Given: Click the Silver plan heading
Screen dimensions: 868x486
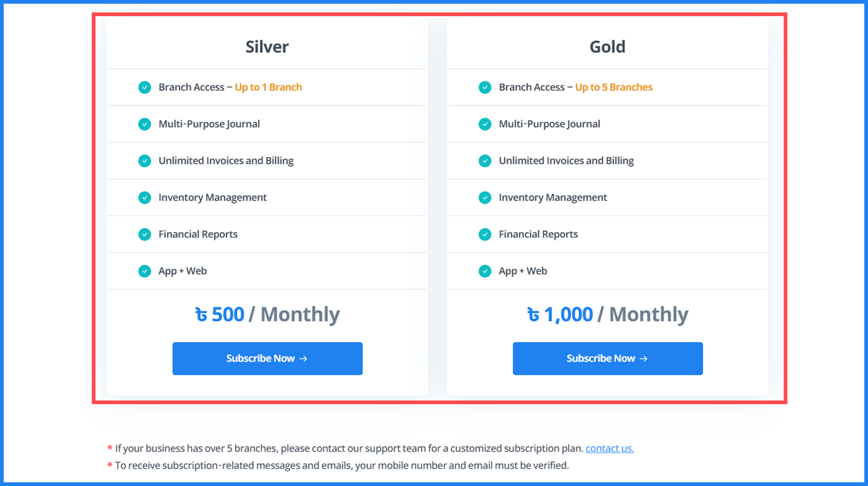Looking at the screenshot, I should pos(267,47).
